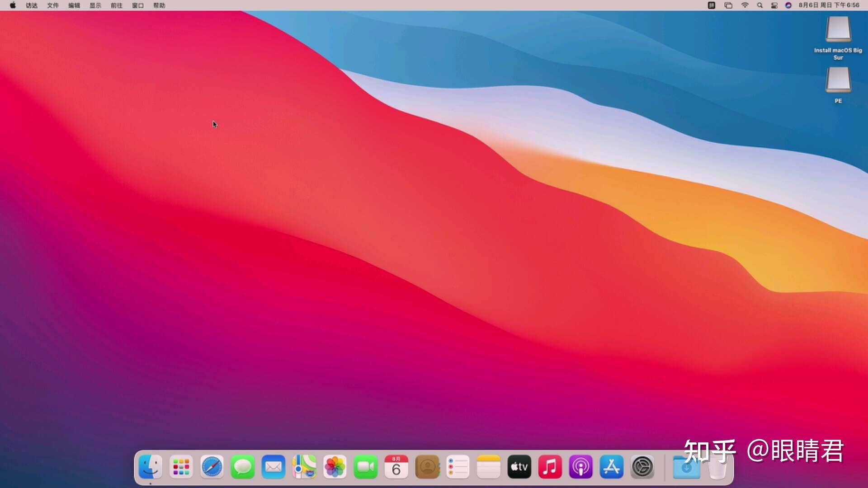868x488 pixels.
Task: Open the Trash in Dock
Action: pyautogui.click(x=717, y=467)
